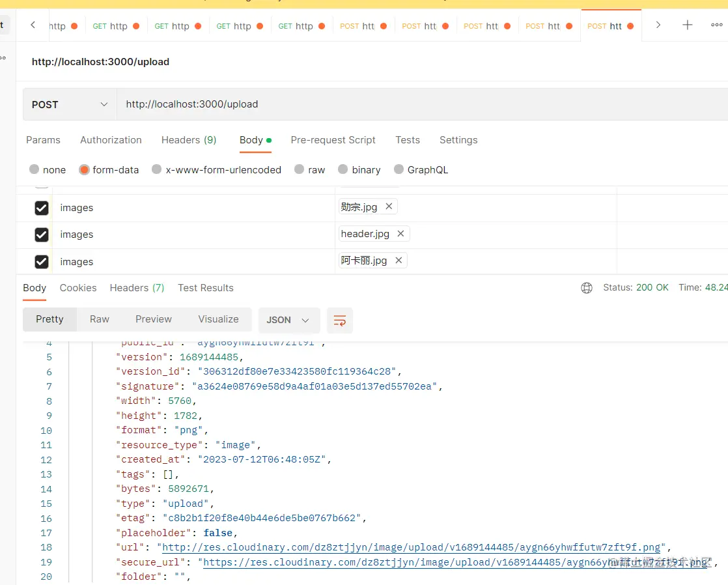
Task: Uncheck the images row with 勋宗.jpg
Action: point(42,208)
